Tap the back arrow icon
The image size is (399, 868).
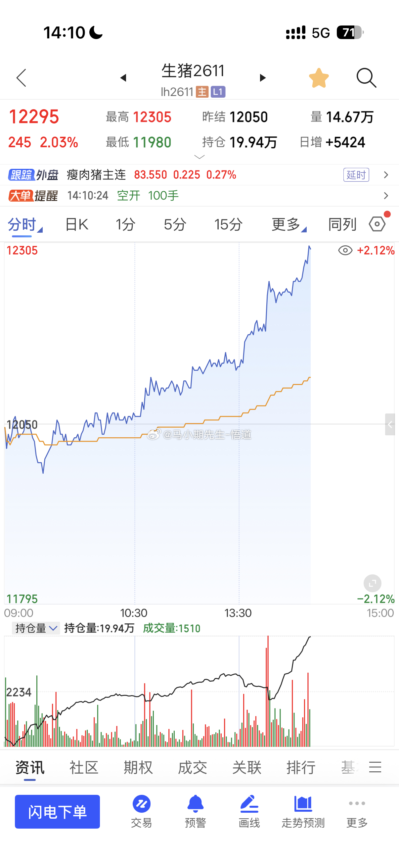coord(21,78)
